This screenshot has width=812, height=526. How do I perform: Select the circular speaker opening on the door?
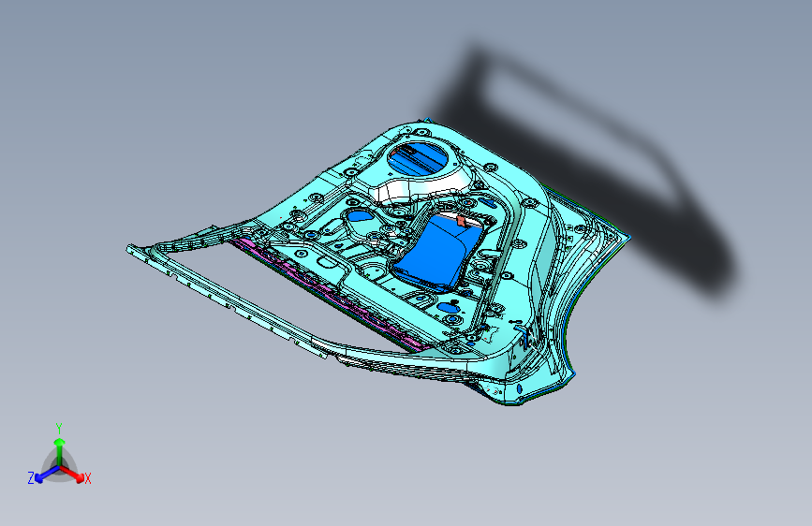tap(419, 157)
